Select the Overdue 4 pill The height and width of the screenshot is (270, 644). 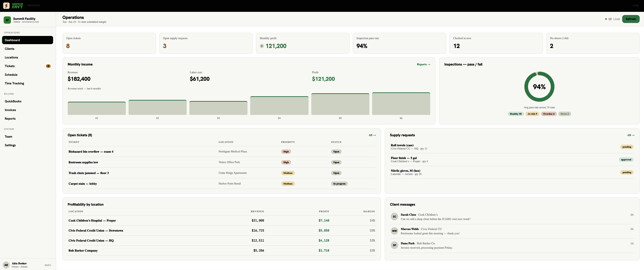(549, 114)
